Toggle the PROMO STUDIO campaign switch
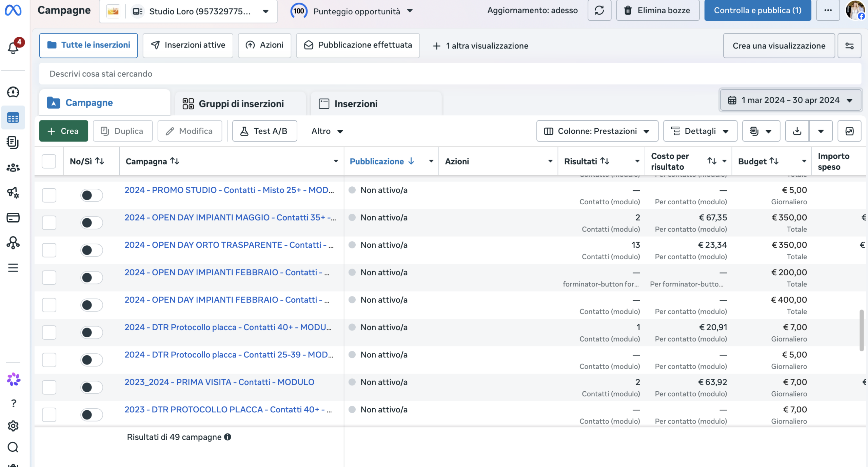 tap(92, 195)
